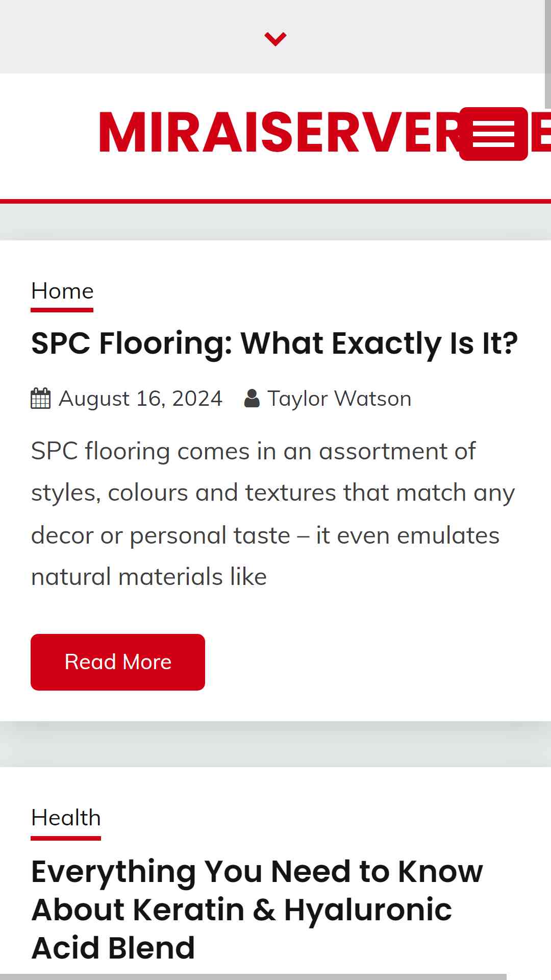Click the horizontal scrollbar at the bottom
This screenshot has height=980, width=551.
coord(253,977)
